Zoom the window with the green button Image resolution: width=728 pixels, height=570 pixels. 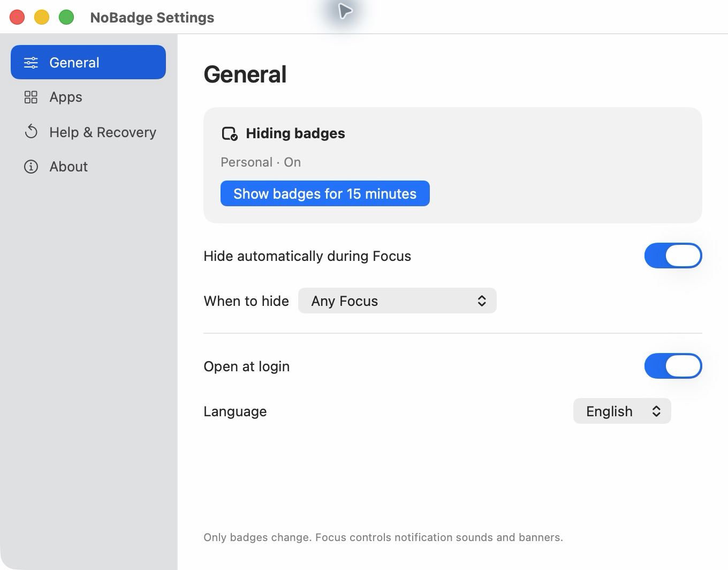pos(66,17)
